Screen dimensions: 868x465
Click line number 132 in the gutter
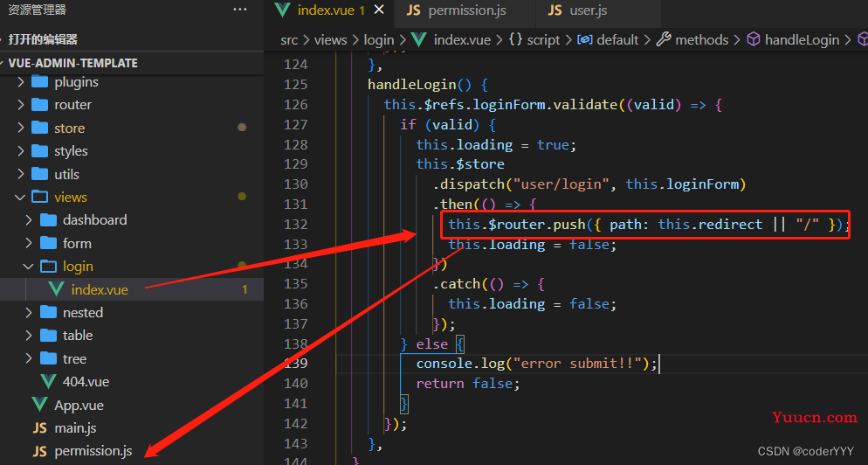[296, 225]
